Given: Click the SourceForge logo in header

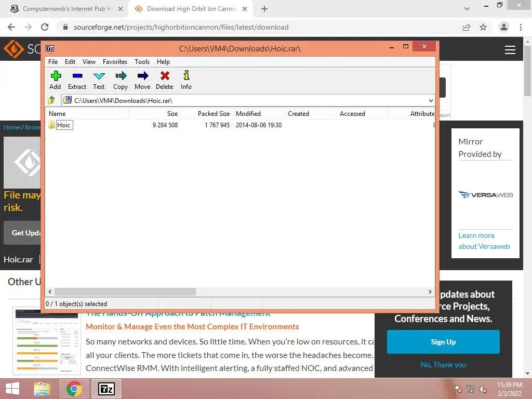Looking at the screenshot, I should coord(14,49).
